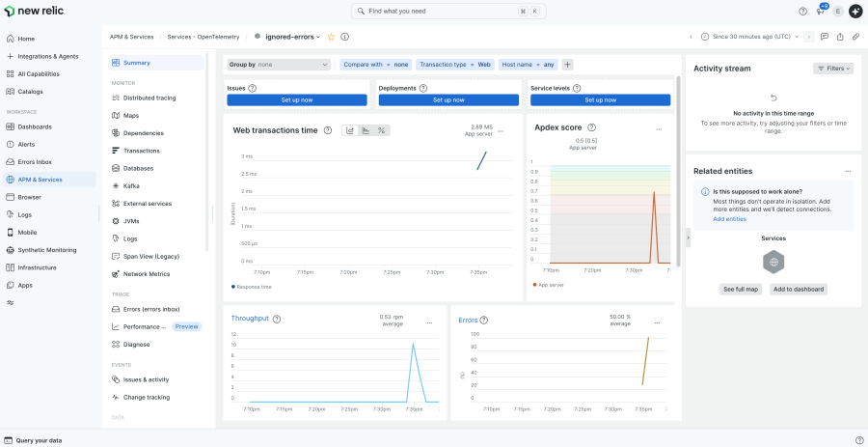Viewport: 868px width, 447px height.
Task: Share this page icon
Action: (840, 37)
